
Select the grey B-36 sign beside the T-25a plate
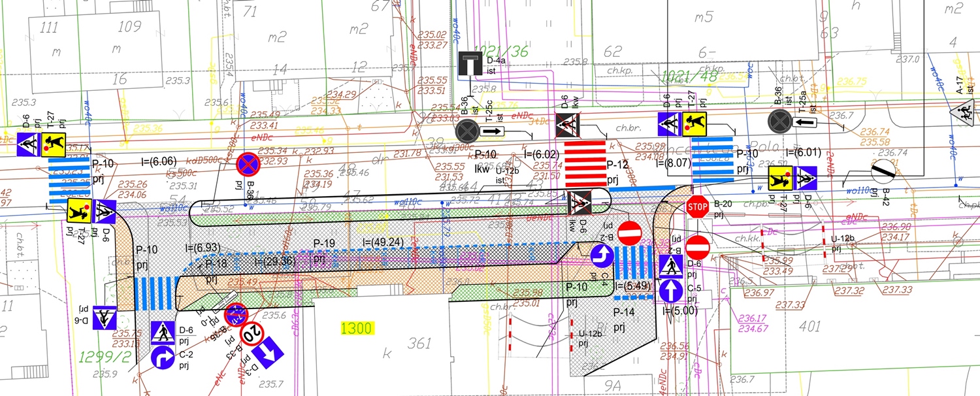(x=779, y=121)
